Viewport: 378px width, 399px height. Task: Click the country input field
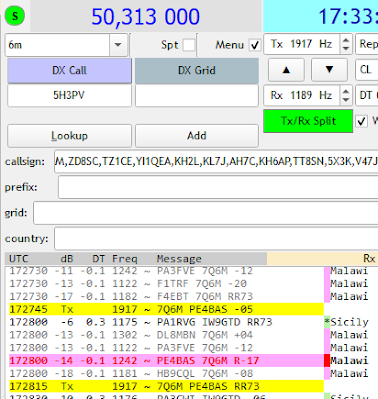pyautogui.click(x=216, y=238)
